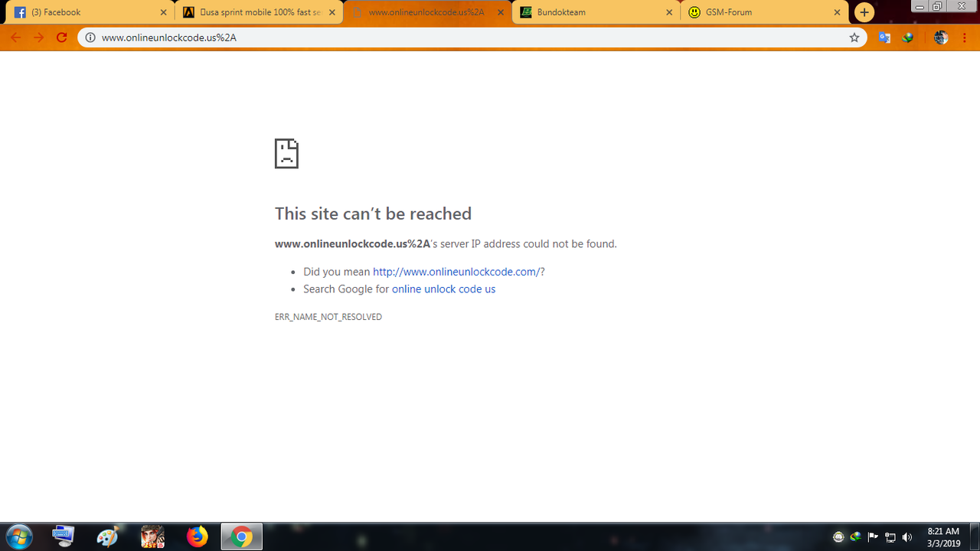
Task: Switch to the Dusa sprint mobile tab
Action: (258, 12)
